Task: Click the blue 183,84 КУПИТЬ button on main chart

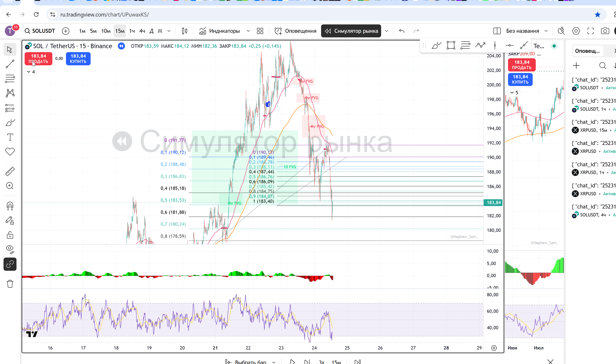Action: point(78,59)
